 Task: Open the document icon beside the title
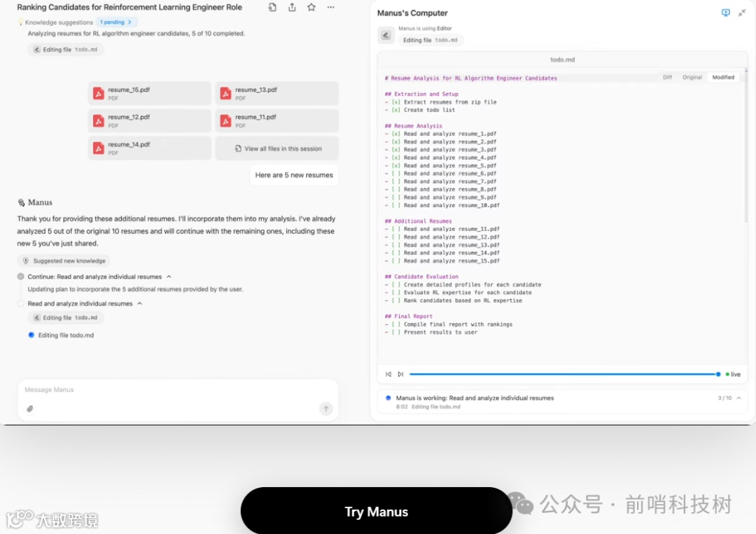272,7
